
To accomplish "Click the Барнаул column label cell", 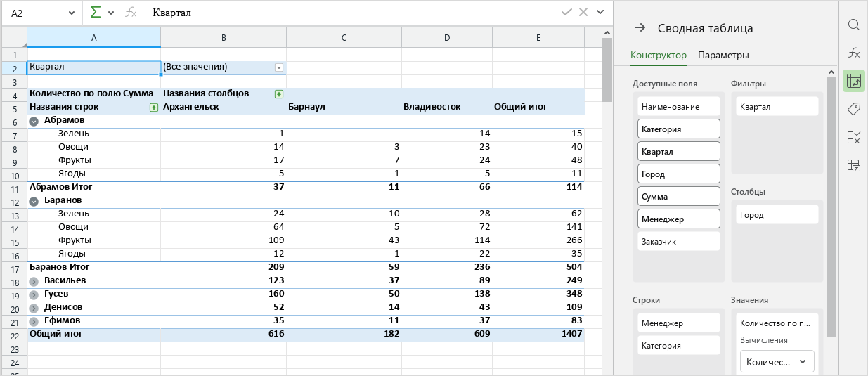I will pos(344,107).
